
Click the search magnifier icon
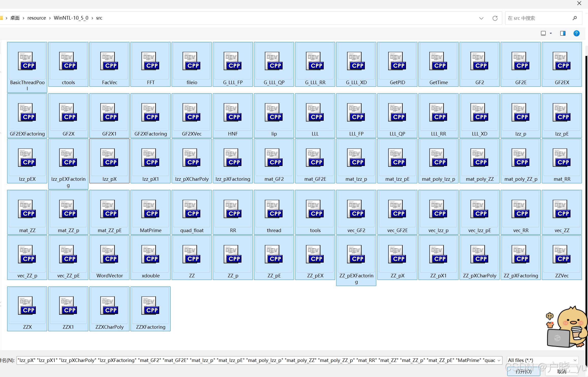pyautogui.click(x=575, y=18)
